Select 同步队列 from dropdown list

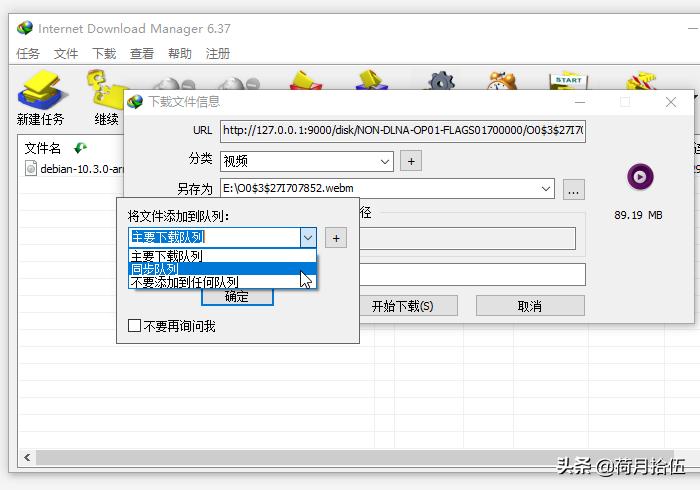click(222, 269)
